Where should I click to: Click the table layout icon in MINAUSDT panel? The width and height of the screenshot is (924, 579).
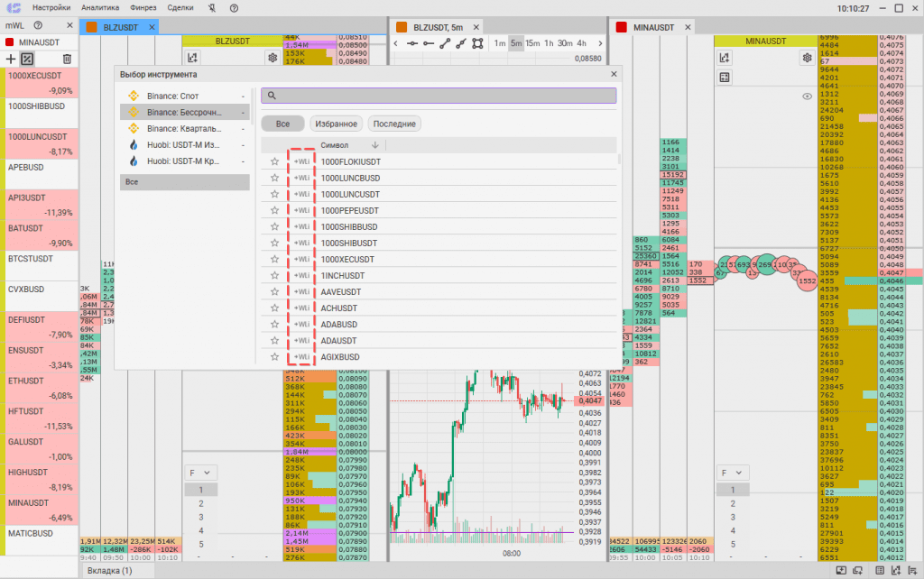[725, 78]
